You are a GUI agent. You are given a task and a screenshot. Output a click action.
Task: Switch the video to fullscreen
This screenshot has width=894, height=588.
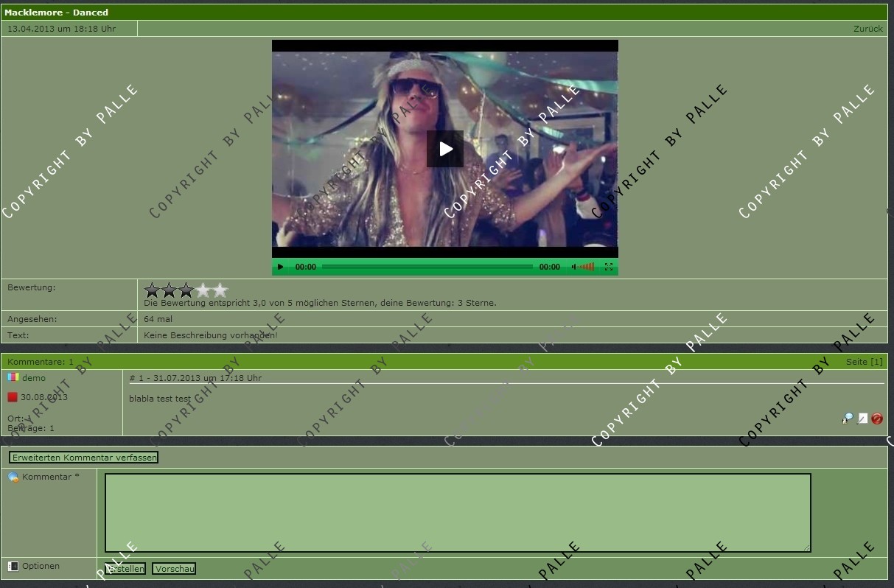(609, 267)
